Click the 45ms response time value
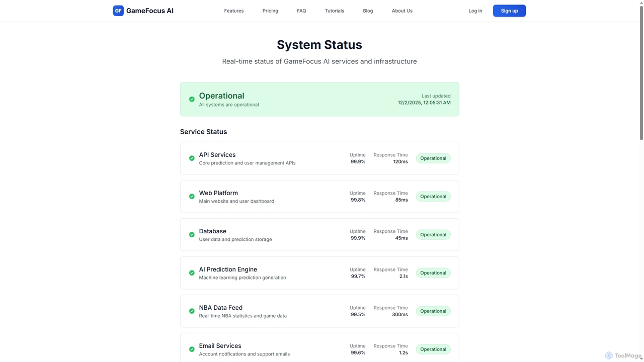The height and width of the screenshot is (362, 644). (x=401, y=238)
